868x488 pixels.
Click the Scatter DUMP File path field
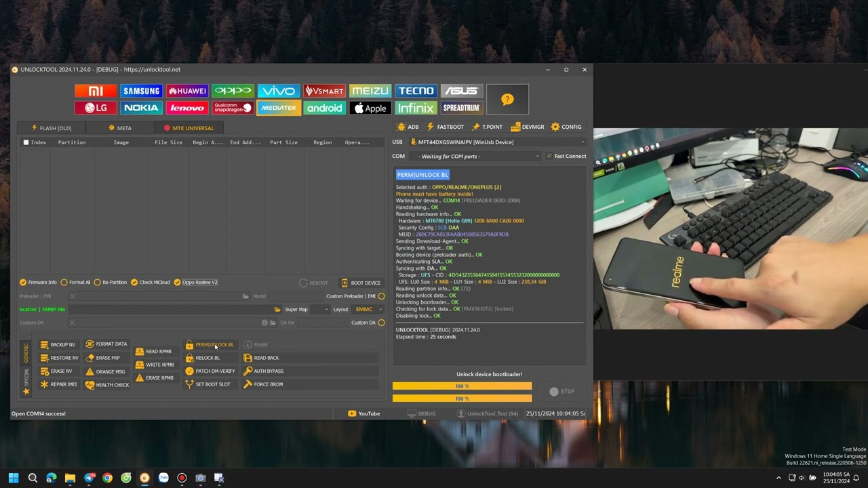click(x=170, y=310)
